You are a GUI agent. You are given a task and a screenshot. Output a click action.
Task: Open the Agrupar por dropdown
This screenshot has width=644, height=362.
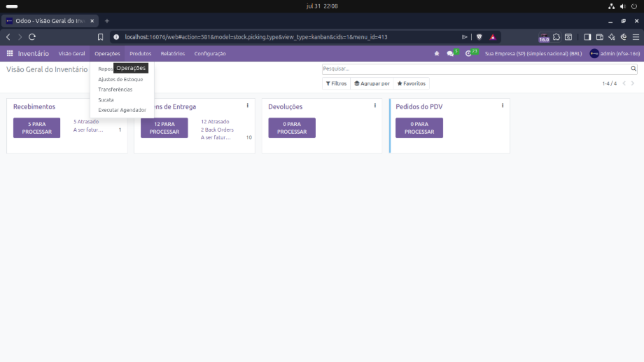tap(372, 83)
